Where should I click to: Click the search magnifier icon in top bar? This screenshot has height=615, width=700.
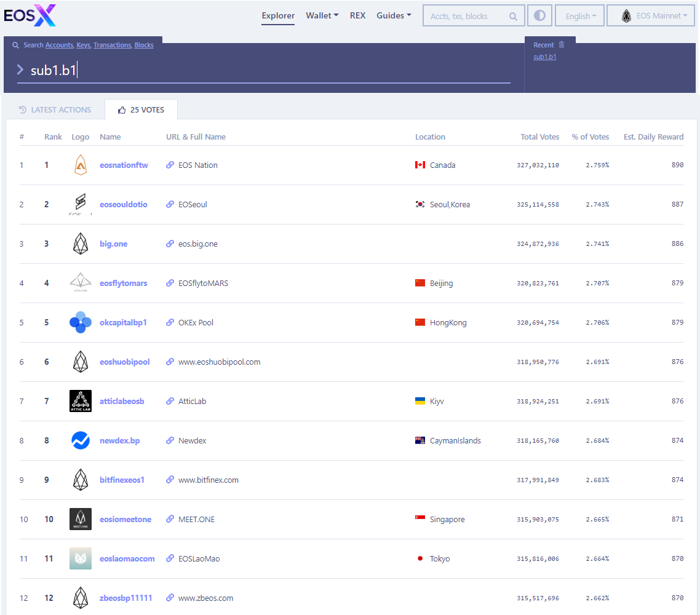coord(513,17)
